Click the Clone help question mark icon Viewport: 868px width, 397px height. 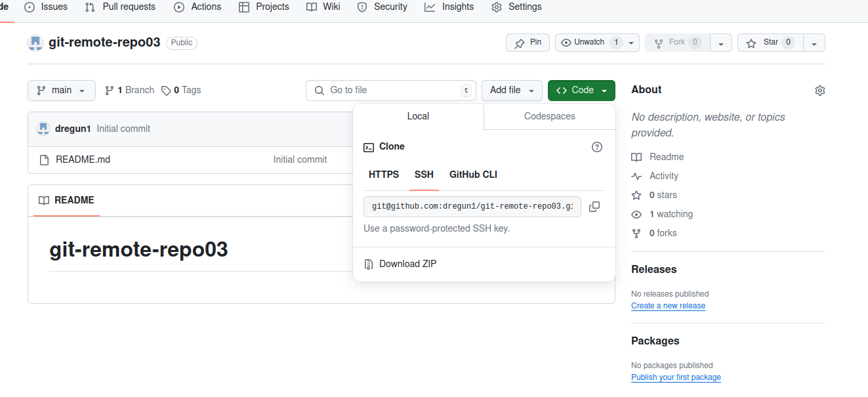click(x=597, y=147)
